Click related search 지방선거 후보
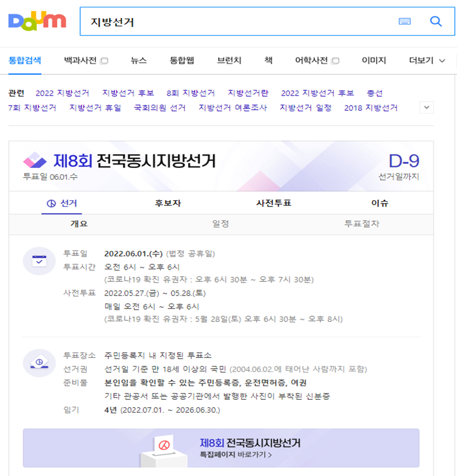 [128, 93]
